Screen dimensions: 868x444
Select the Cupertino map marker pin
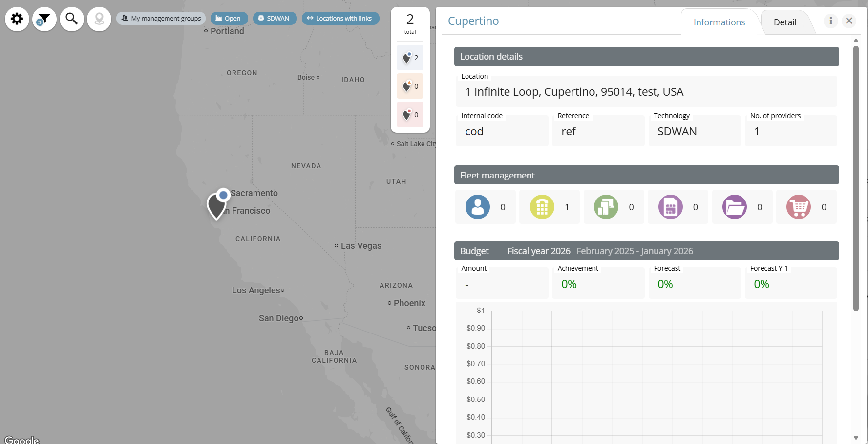coord(216,205)
